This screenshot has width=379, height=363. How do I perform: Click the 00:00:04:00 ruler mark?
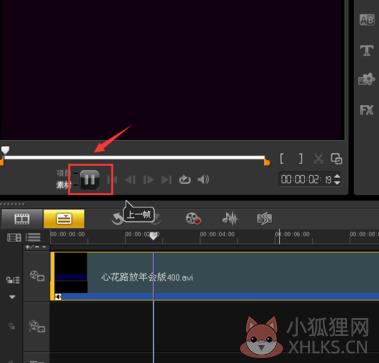click(217, 235)
